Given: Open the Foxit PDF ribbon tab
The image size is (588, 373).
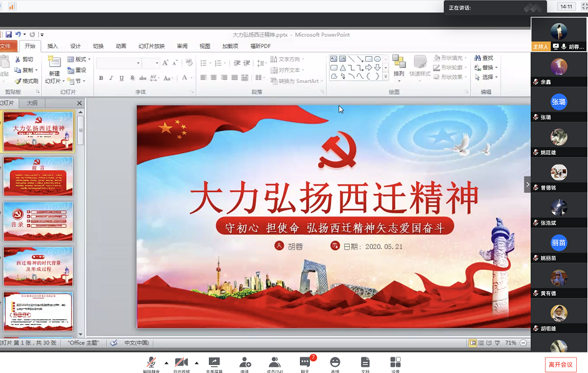Looking at the screenshot, I should coord(260,46).
